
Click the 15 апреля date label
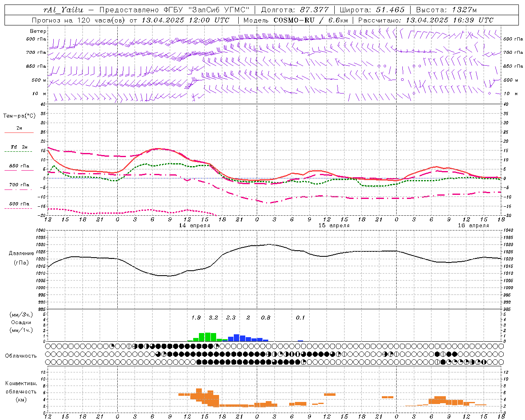coord(334,226)
